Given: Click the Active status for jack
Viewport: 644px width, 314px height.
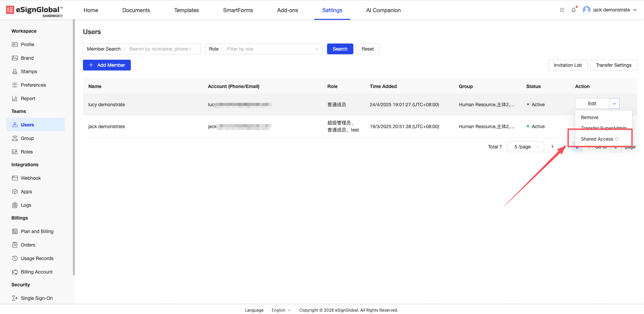Looking at the screenshot, I should (536, 126).
